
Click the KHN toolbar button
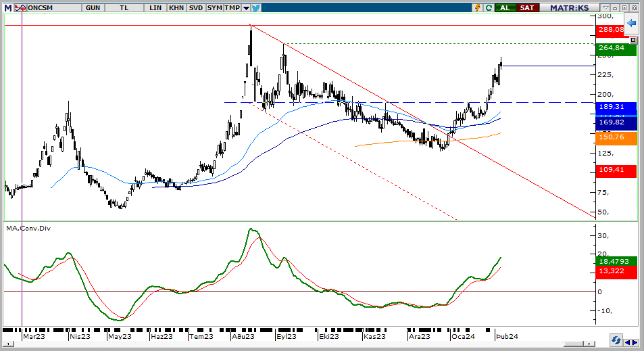[x=176, y=8]
